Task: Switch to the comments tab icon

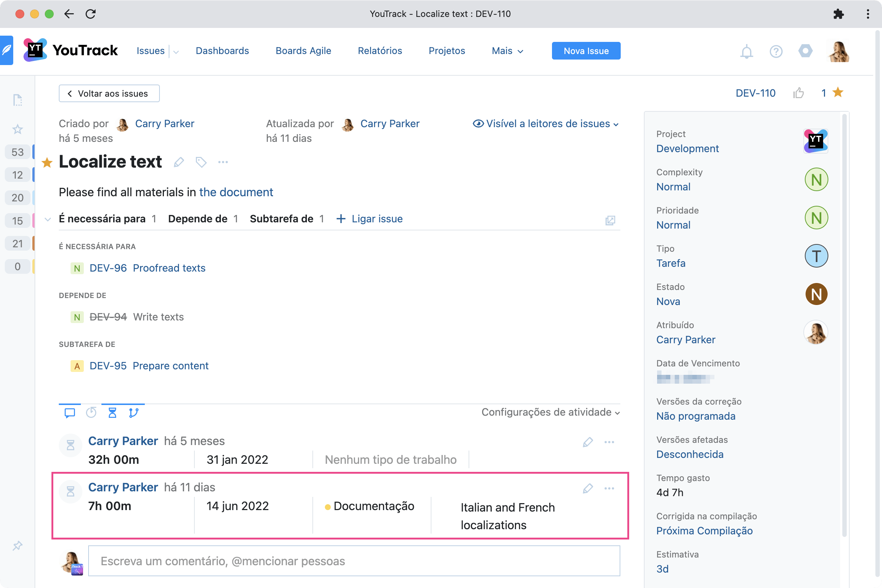Action: pos(70,413)
